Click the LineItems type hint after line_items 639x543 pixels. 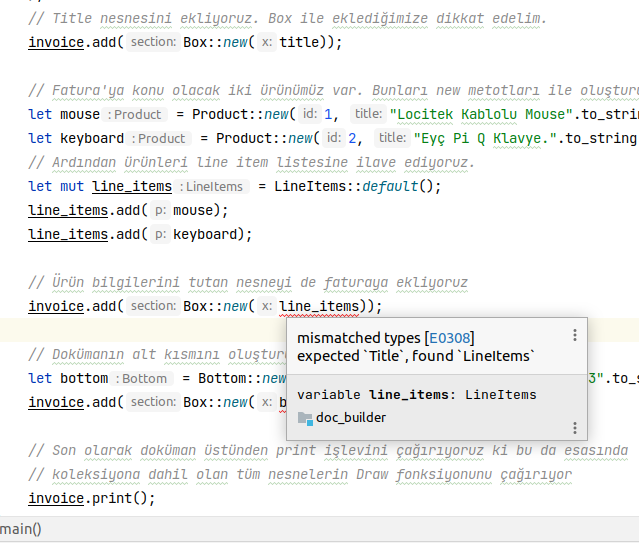214,187
